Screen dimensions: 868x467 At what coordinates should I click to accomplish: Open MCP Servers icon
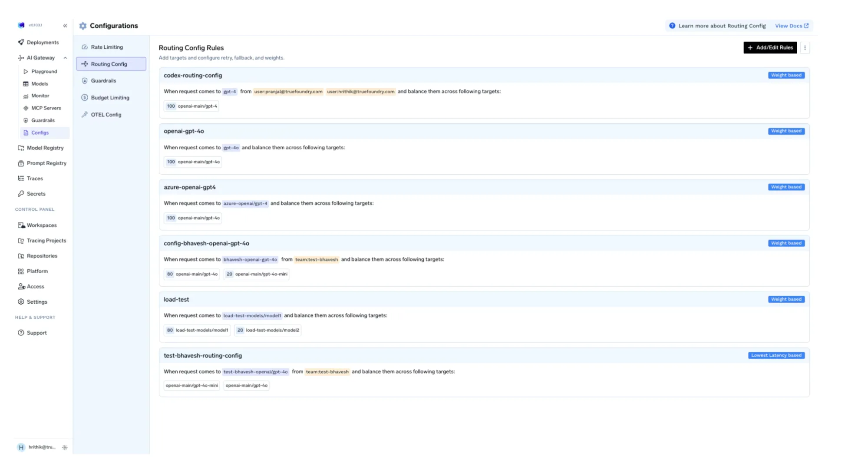26,108
